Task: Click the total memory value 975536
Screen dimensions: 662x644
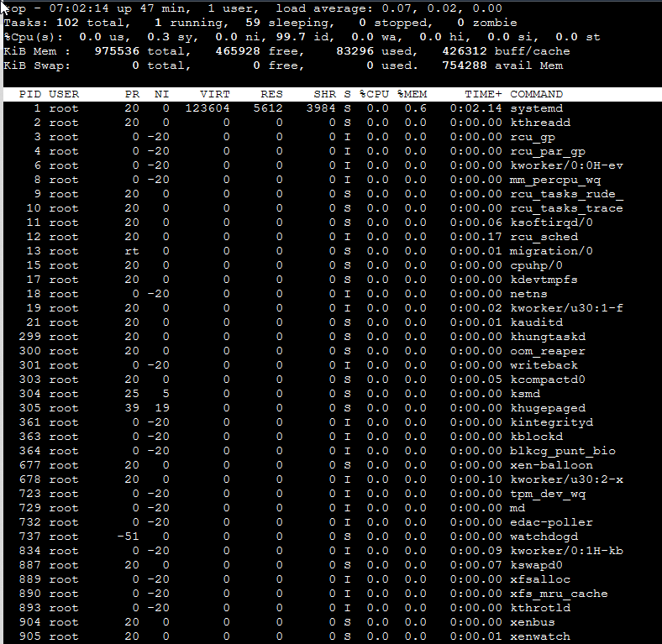Action: click(117, 51)
